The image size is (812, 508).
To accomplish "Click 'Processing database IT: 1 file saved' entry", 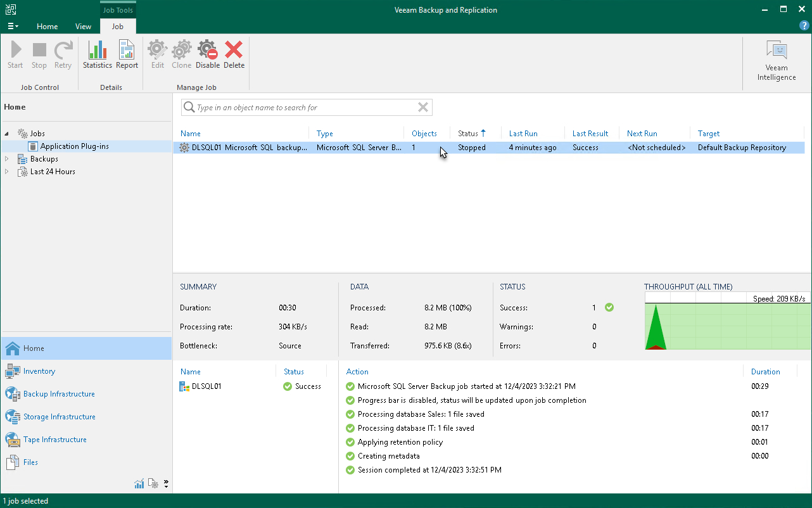I will 416,428.
